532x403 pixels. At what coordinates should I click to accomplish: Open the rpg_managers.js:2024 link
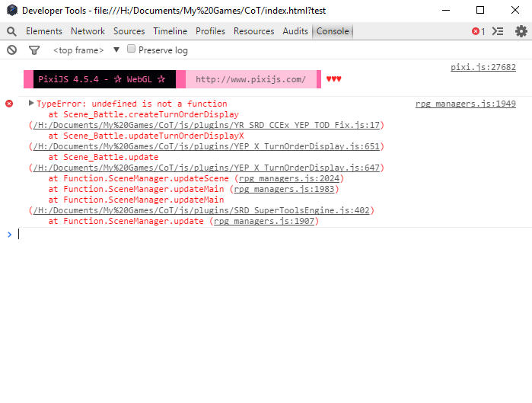pos(289,178)
